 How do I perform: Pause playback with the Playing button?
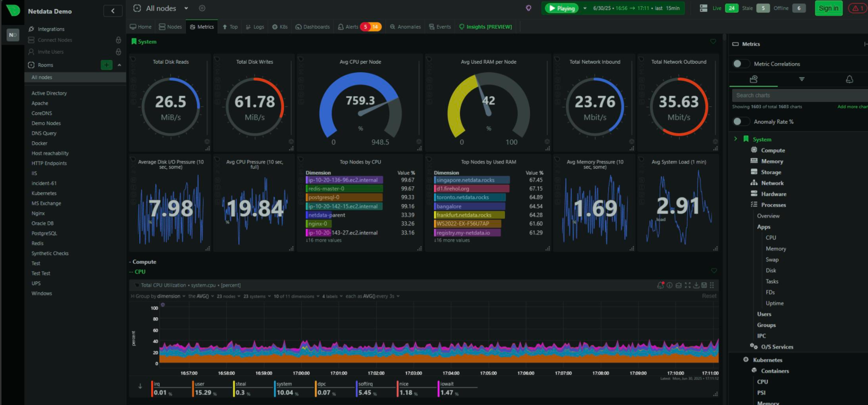561,8
